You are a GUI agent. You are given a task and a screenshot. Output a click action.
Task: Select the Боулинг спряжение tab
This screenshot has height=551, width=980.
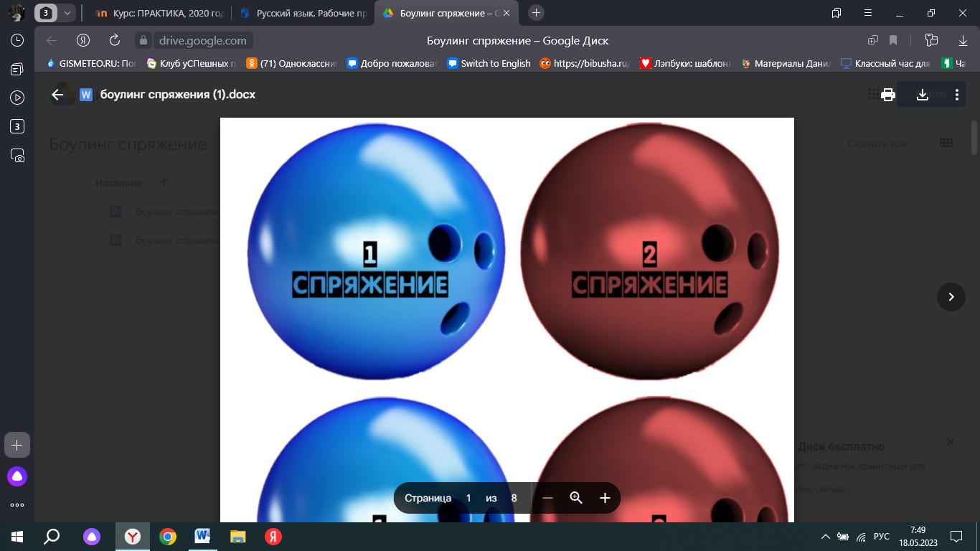coord(445,13)
